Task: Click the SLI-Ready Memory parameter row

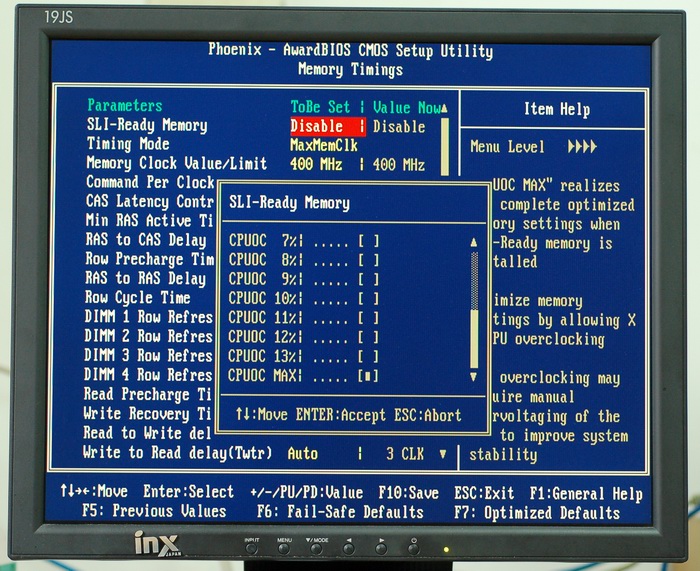Action: 147,125
